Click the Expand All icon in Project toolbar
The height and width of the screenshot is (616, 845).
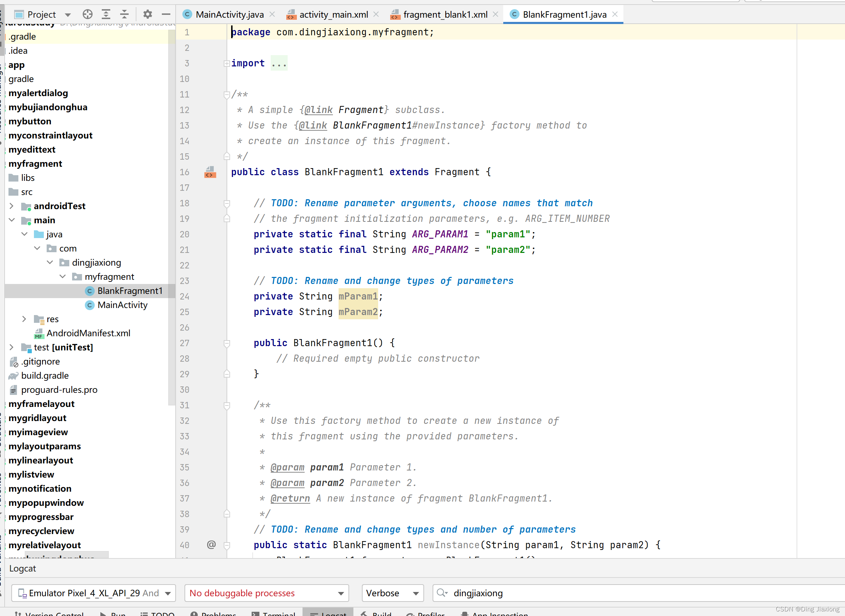(x=106, y=14)
